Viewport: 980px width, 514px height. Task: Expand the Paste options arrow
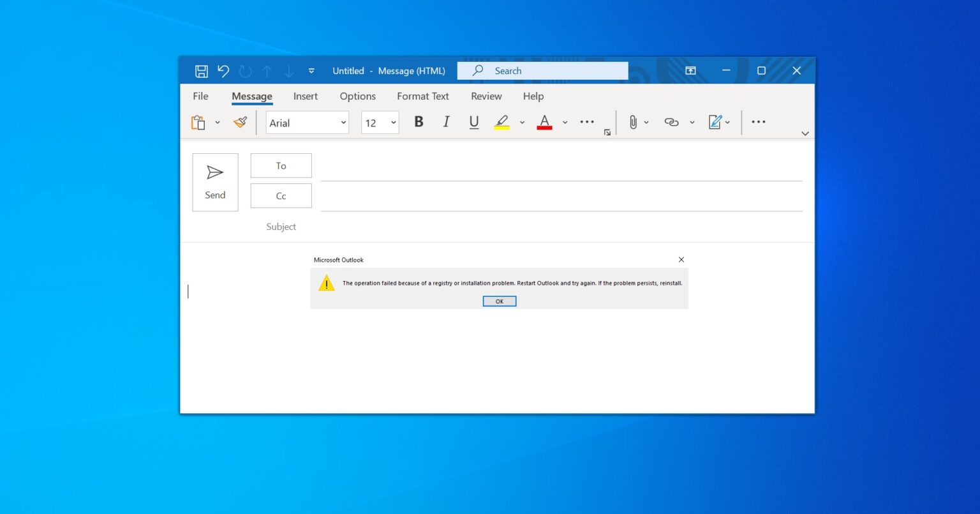coord(217,123)
